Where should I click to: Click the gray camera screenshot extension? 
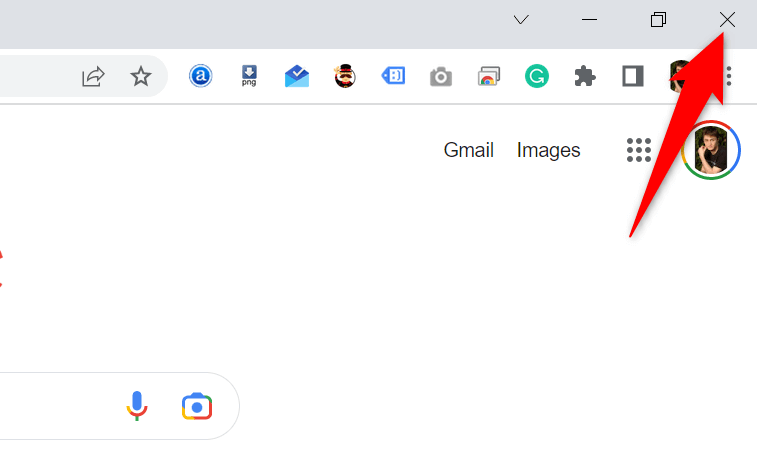click(x=440, y=77)
